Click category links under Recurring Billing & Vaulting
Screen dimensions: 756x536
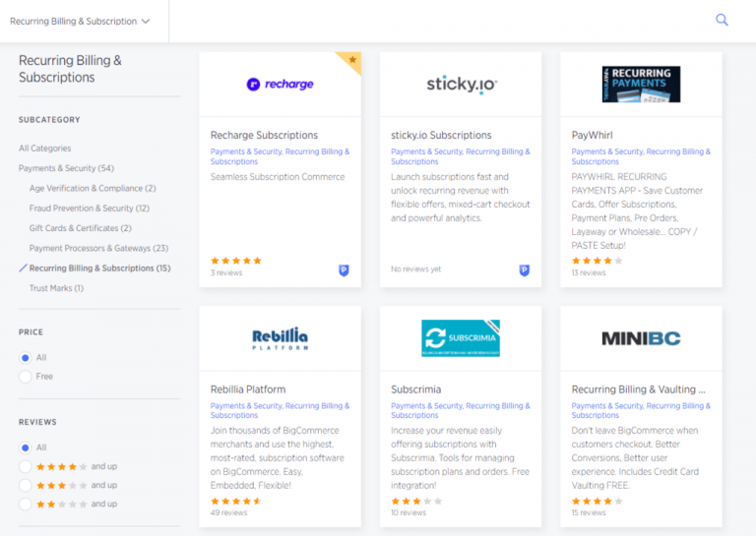point(641,410)
